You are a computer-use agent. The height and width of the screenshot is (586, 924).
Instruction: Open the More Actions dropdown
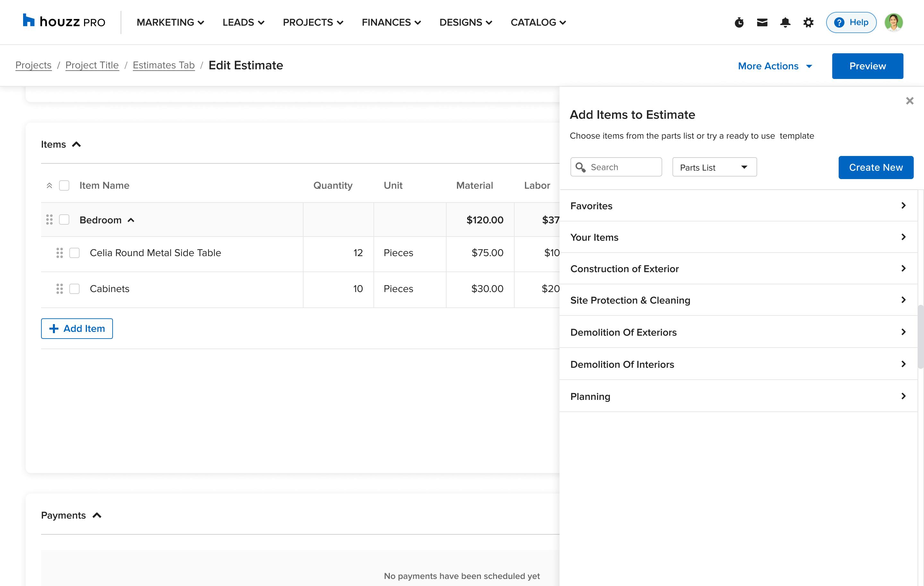tap(775, 66)
